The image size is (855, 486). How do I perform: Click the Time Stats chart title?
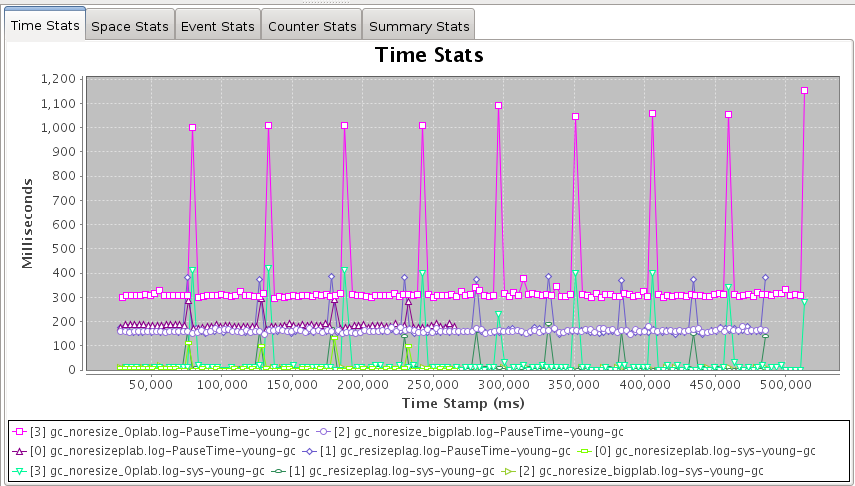(x=429, y=55)
